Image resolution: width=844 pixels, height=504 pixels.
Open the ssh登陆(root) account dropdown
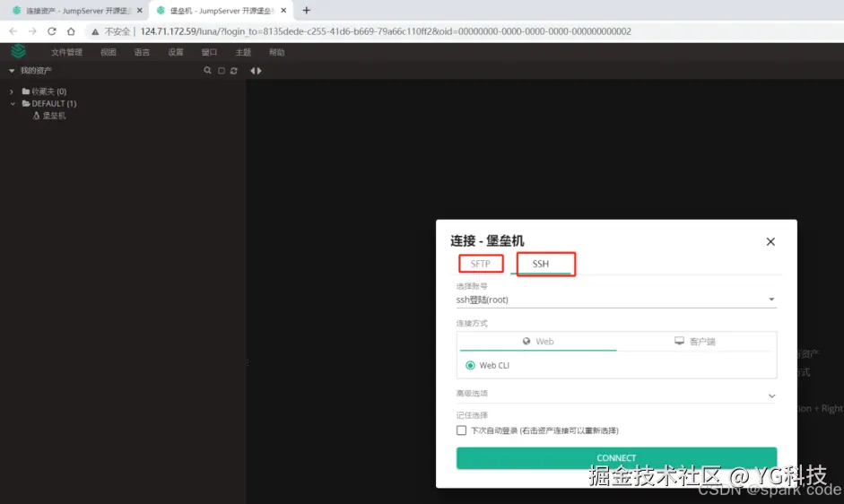[616, 300]
